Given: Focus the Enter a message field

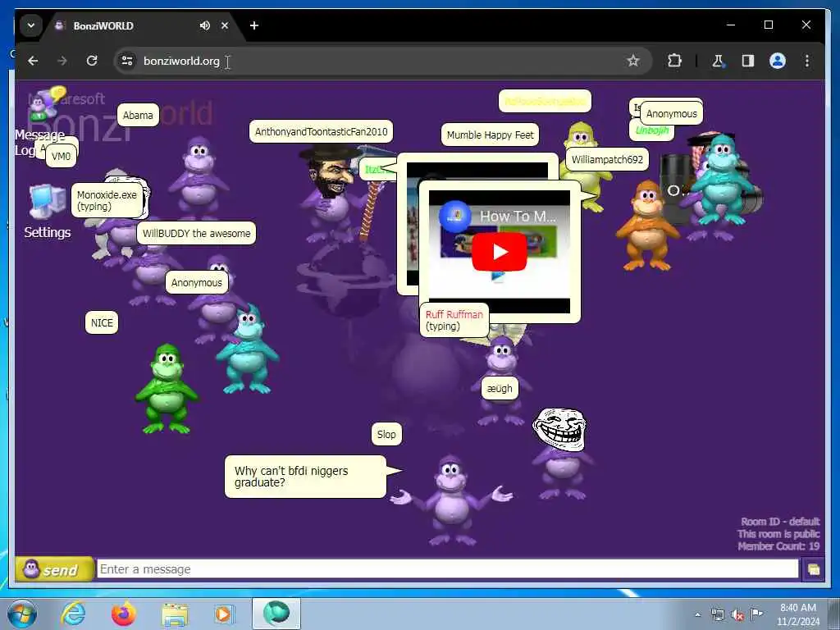Looking at the screenshot, I should coord(447,569).
